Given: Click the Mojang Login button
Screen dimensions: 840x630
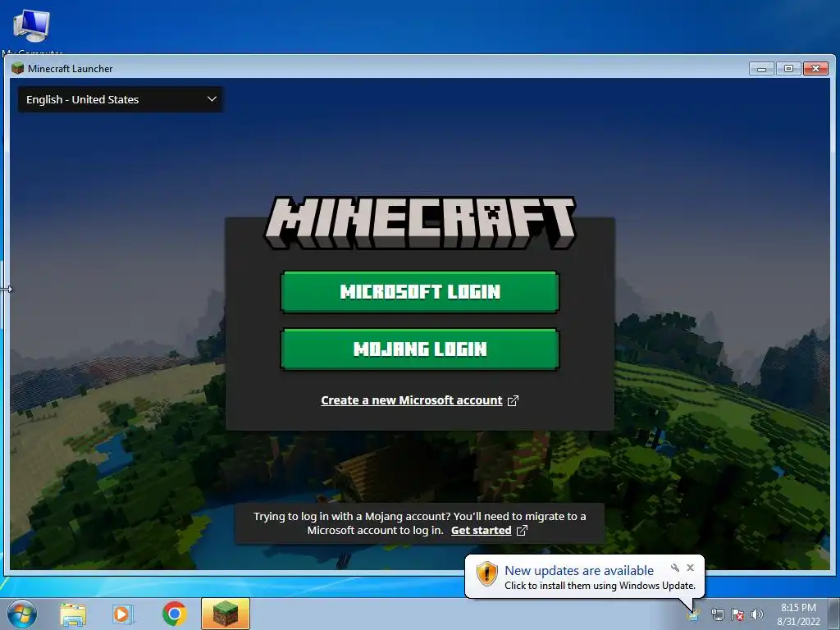Looking at the screenshot, I should coord(419,349).
